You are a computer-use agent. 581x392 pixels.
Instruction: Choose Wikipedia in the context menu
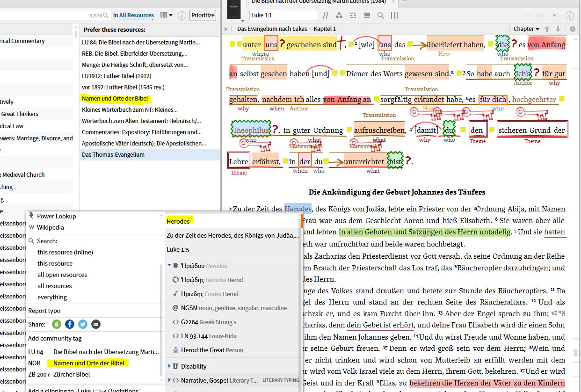coord(51,227)
